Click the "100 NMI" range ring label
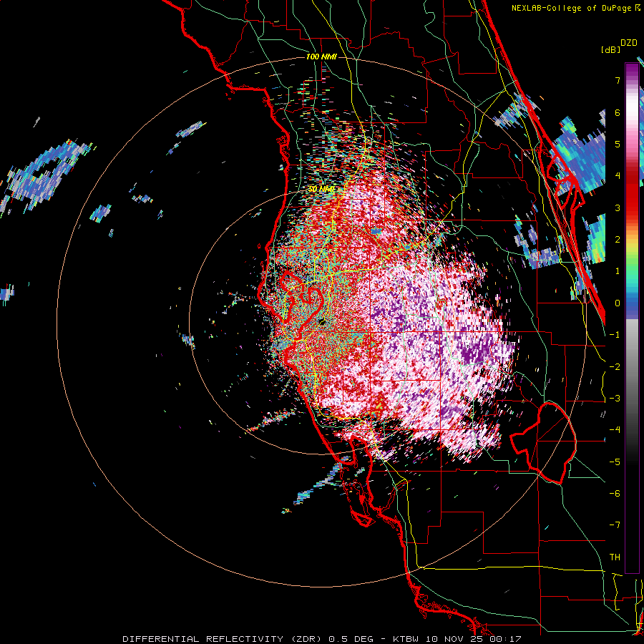This screenshot has width=644, height=644. [321, 57]
